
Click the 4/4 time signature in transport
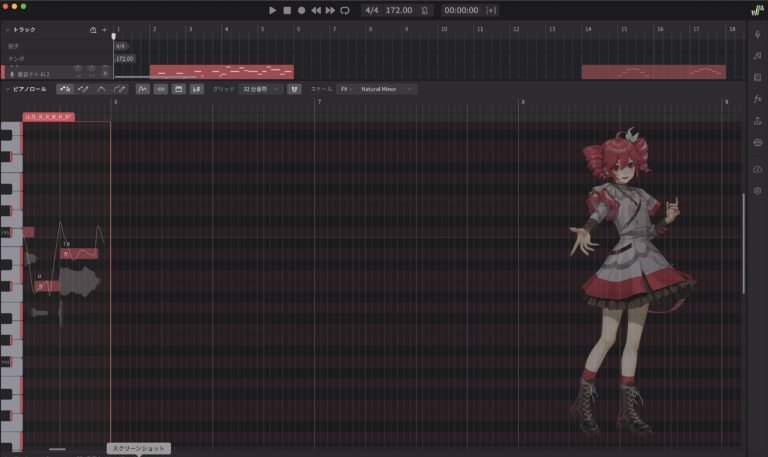click(x=372, y=10)
